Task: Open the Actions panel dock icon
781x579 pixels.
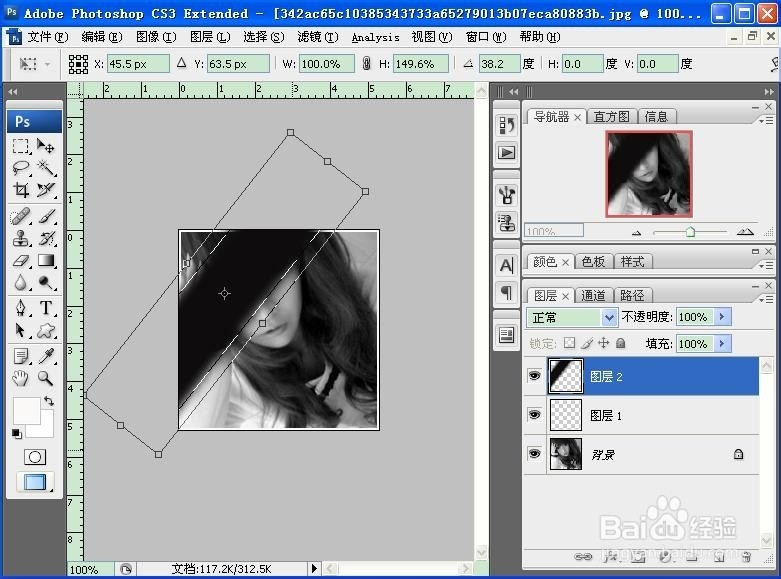Action: pos(507,152)
